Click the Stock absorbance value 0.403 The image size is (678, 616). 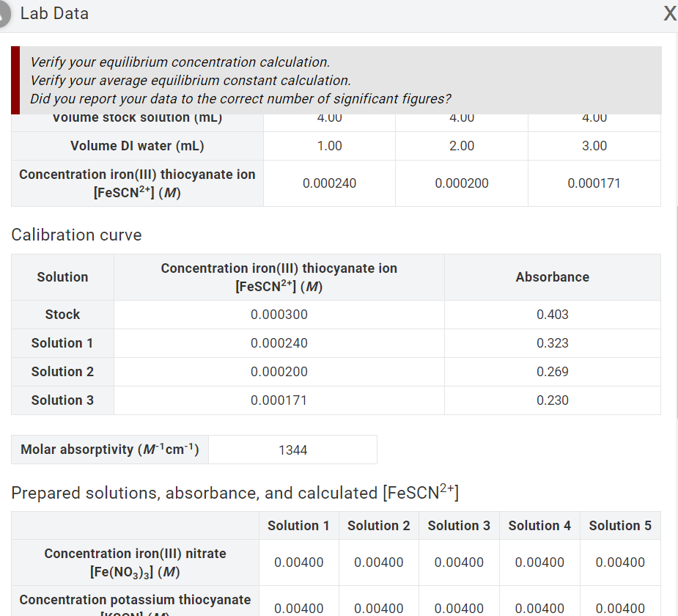[x=552, y=314]
